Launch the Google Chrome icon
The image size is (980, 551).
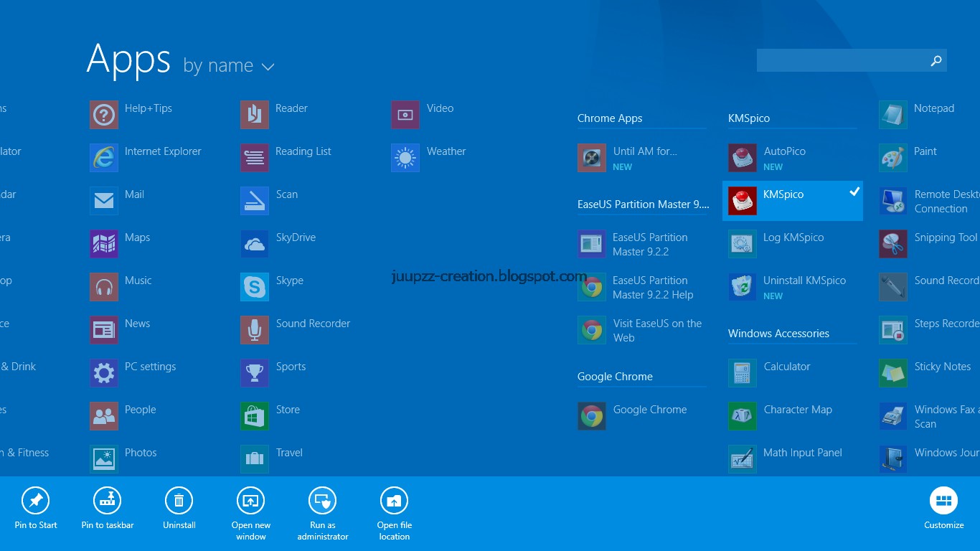(x=592, y=416)
